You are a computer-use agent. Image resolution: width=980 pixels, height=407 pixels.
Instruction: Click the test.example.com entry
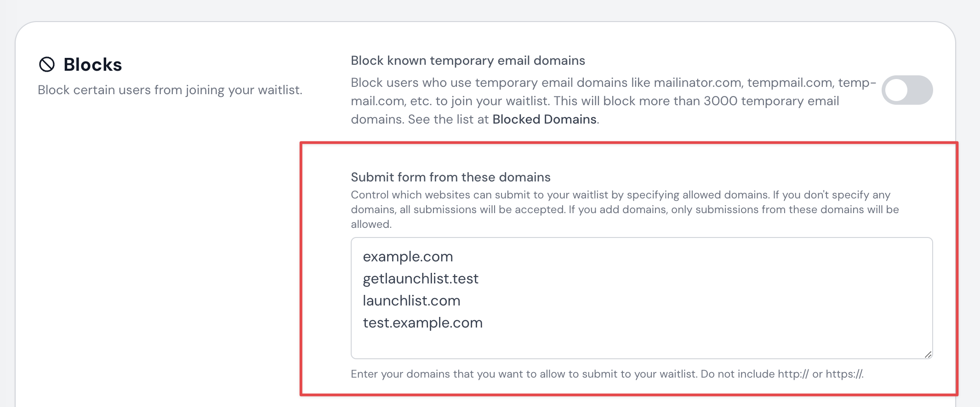pyautogui.click(x=422, y=322)
